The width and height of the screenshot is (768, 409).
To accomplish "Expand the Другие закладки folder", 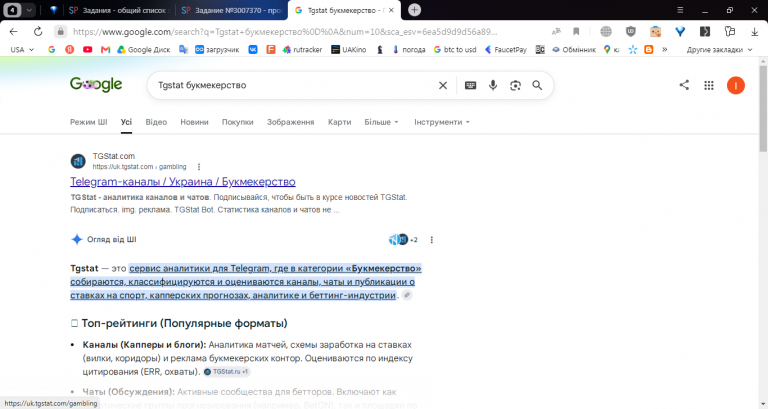I will (x=719, y=49).
